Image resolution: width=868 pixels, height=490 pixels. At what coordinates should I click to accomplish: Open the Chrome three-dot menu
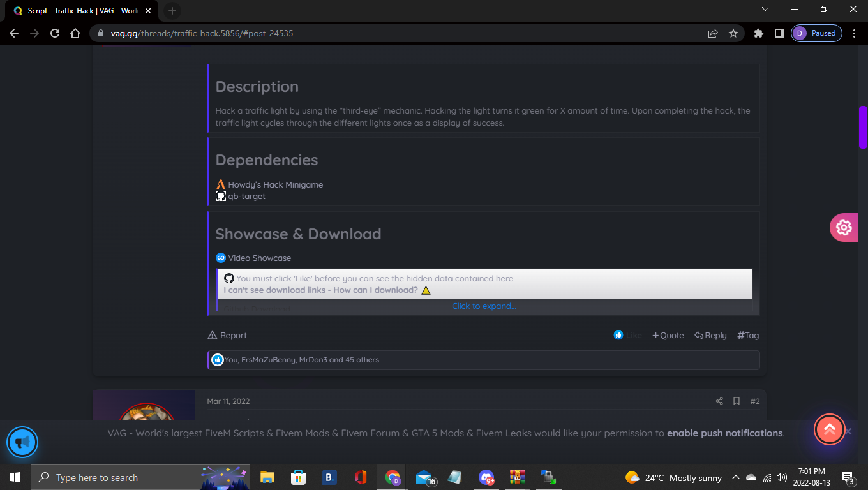855,33
